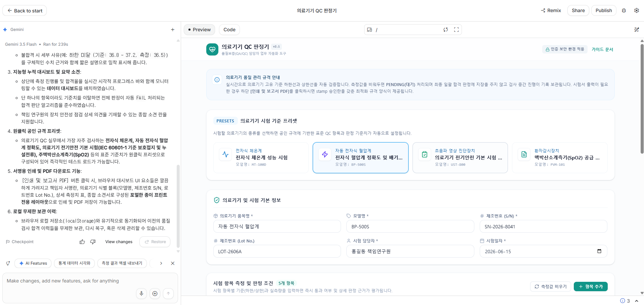Select the 통계 데이터 시각화 suggestion chip
The width and height of the screenshot is (644, 305).
tap(74, 263)
